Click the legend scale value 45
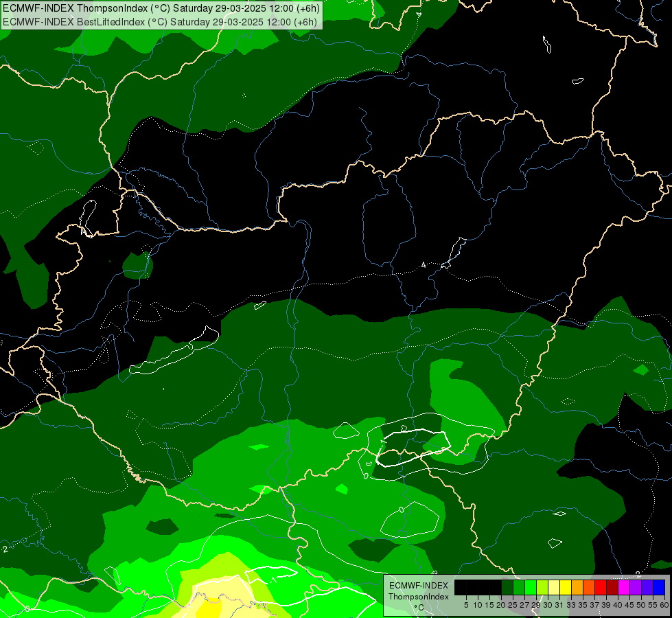This screenshot has width=672, height=618. tap(629, 605)
